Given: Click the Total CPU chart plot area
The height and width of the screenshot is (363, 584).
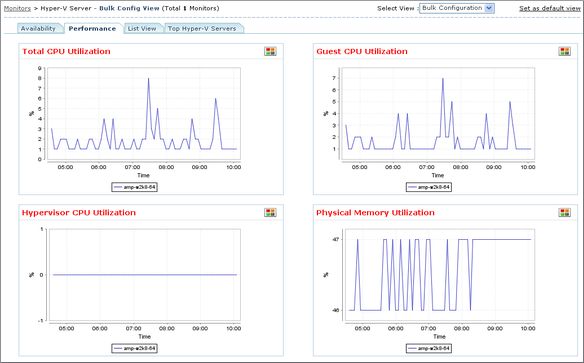Looking at the screenshot, I should pos(144,114).
